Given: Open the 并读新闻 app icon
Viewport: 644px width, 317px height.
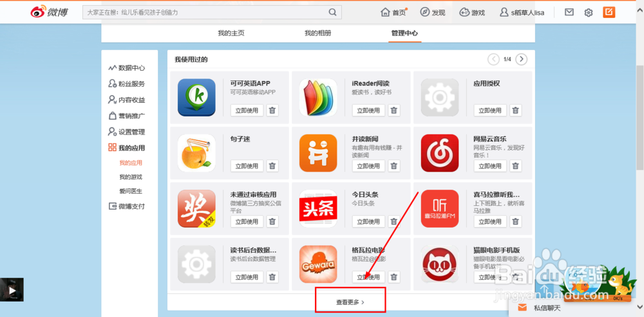Looking at the screenshot, I should (318, 153).
